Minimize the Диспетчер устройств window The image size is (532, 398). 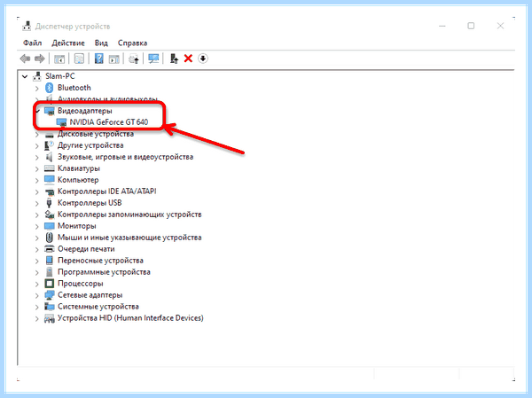442,26
